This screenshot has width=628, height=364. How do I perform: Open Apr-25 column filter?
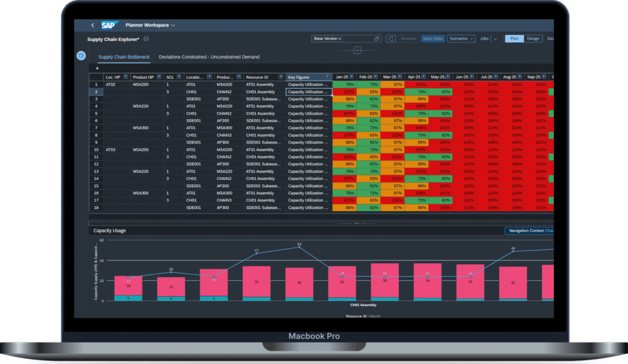424,77
